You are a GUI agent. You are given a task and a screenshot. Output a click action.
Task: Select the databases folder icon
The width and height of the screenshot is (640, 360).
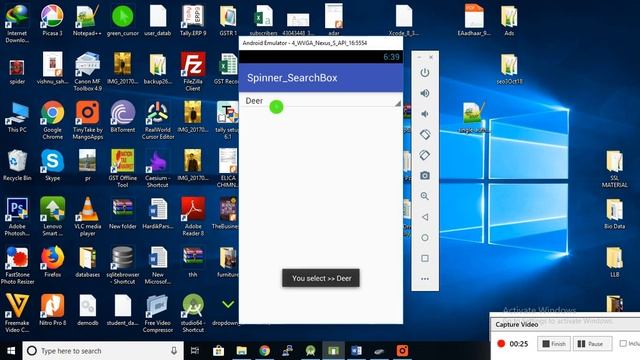87,261
